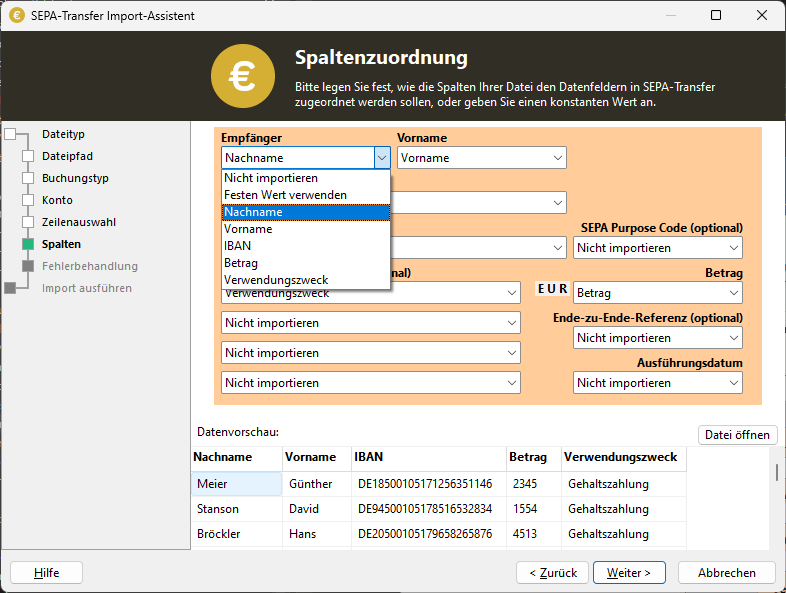This screenshot has height=593, width=786.
Task: Pick 'IBAN' from the Empfänger dropdown list
Action: (237, 245)
